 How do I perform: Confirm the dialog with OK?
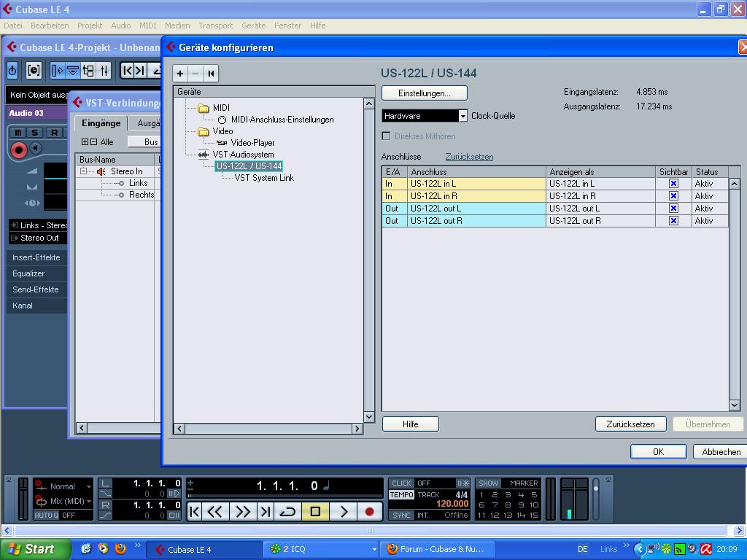tap(659, 452)
